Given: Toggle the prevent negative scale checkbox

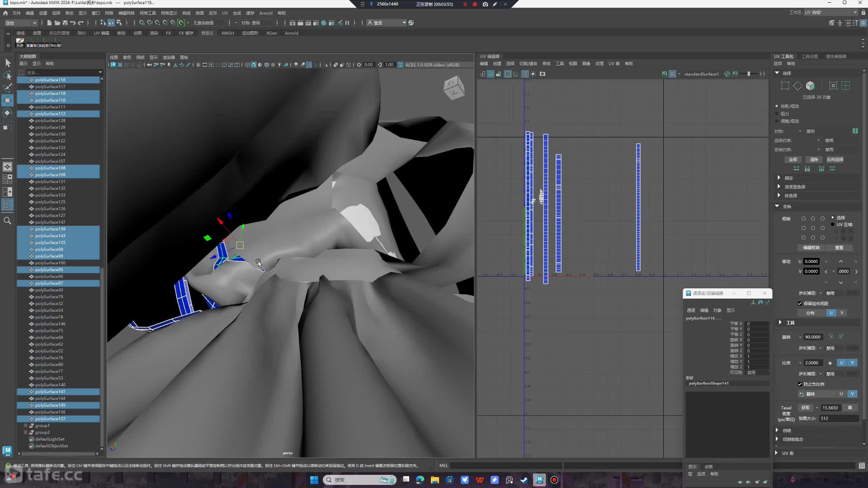Looking at the screenshot, I should coord(800,384).
